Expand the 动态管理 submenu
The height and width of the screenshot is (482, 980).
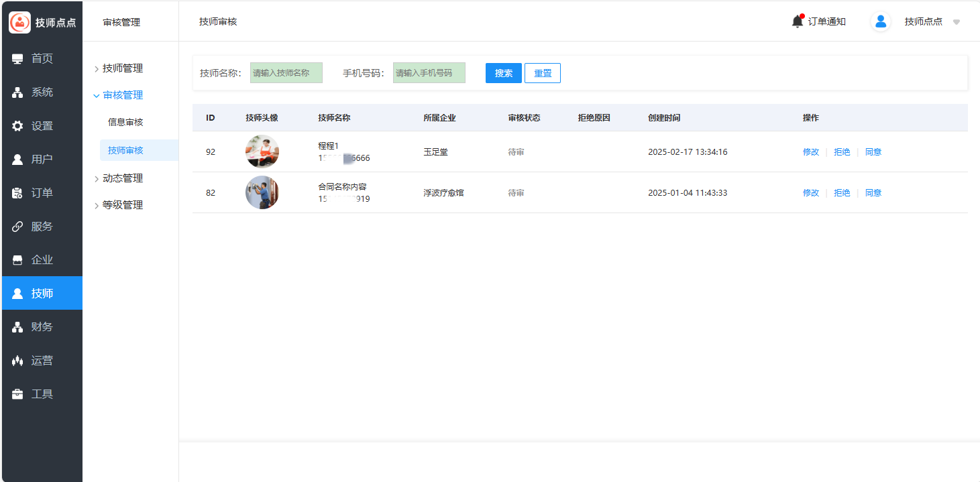(x=122, y=178)
